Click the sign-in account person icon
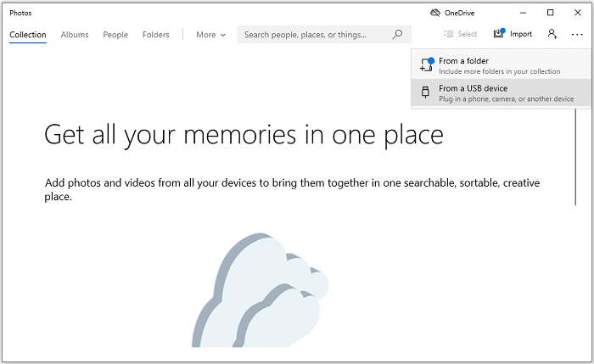594x364 pixels. tap(552, 34)
